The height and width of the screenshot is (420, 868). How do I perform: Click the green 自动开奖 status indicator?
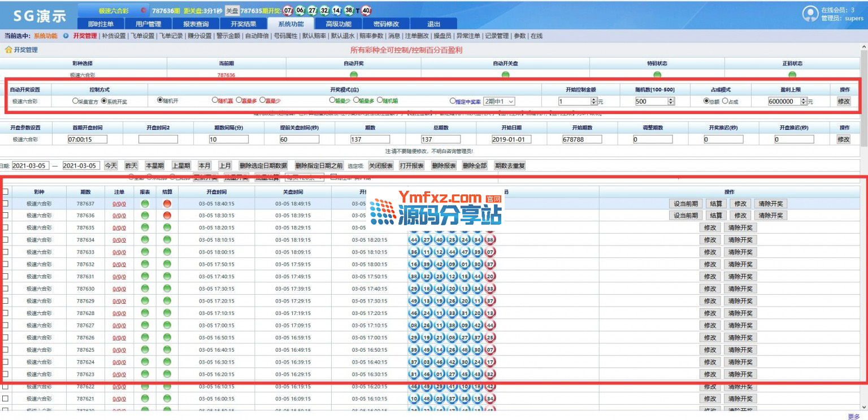354,75
